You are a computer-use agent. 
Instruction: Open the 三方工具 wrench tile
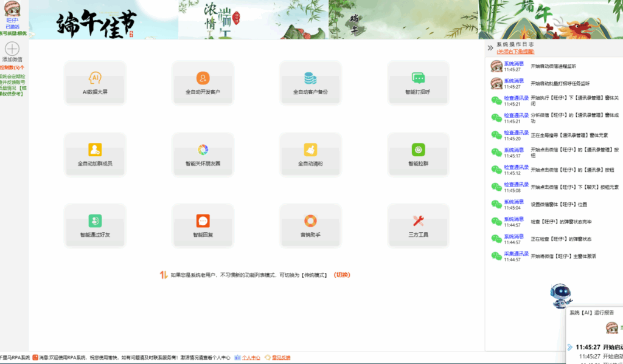[x=418, y=226]
